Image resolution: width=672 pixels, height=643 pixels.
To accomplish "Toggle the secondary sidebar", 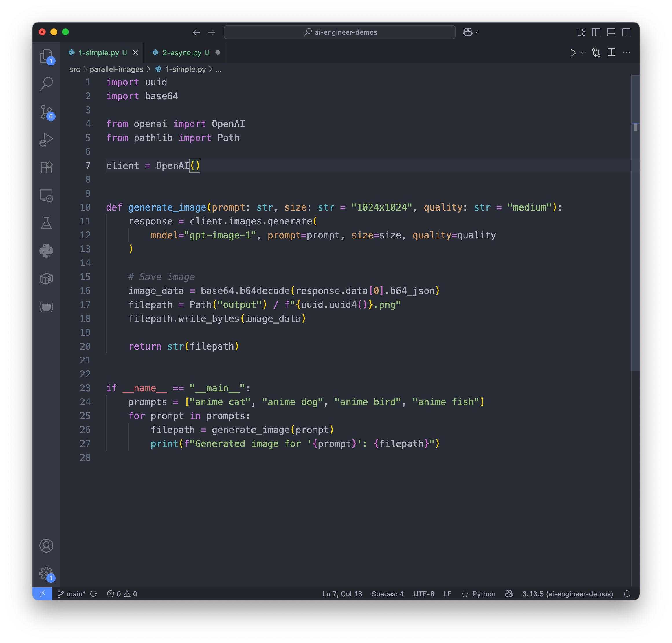I will pyautogui.click(x=627, y=32).
